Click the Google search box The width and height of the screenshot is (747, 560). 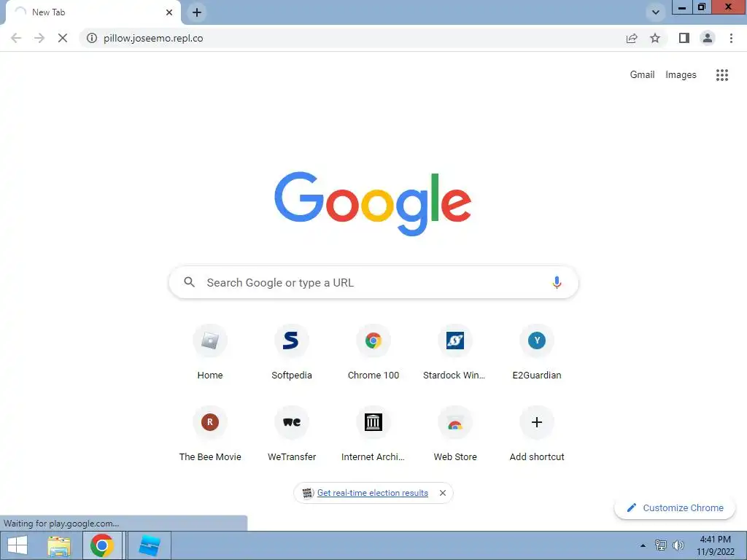pyautogui.click(x=373, y=282)
